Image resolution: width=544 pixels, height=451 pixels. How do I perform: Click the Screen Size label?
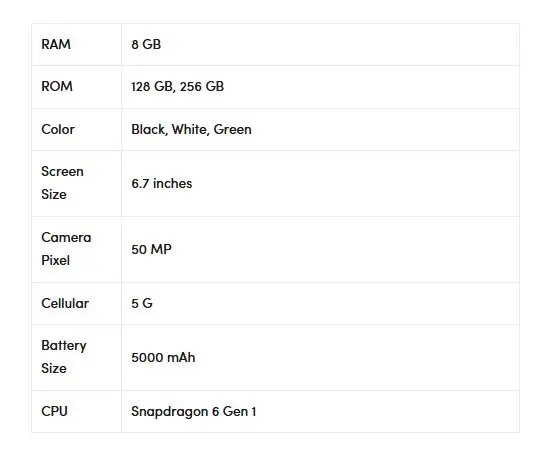tap(62, 183)
